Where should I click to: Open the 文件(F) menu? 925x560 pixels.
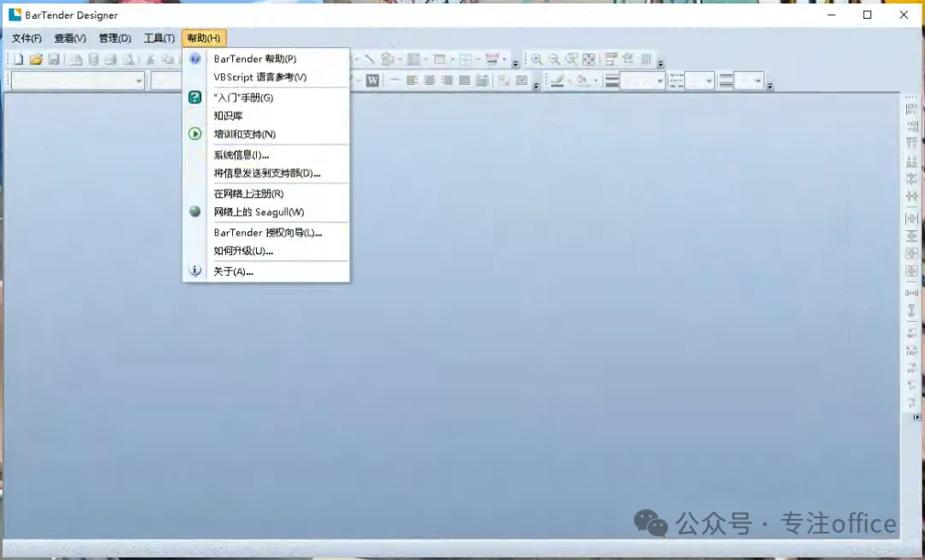click(x=27, y=39)
